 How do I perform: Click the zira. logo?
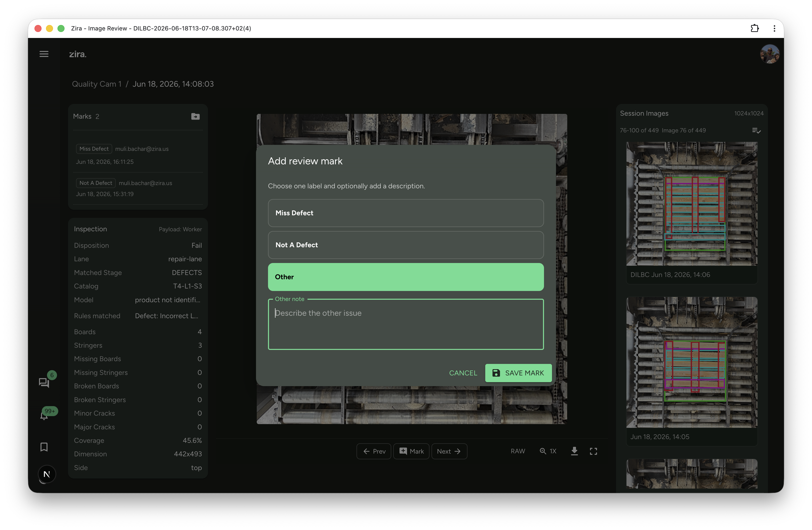coord(78,54)
